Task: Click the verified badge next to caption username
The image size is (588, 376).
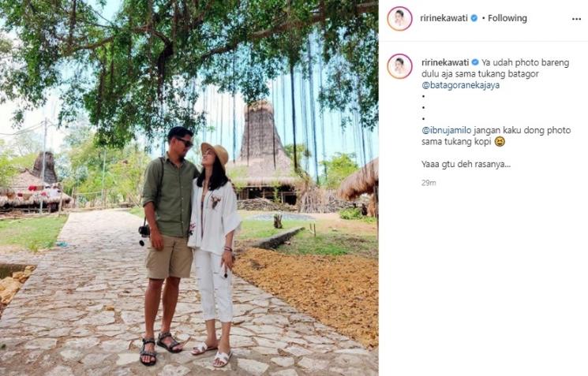Action: (x=475, y=62)
